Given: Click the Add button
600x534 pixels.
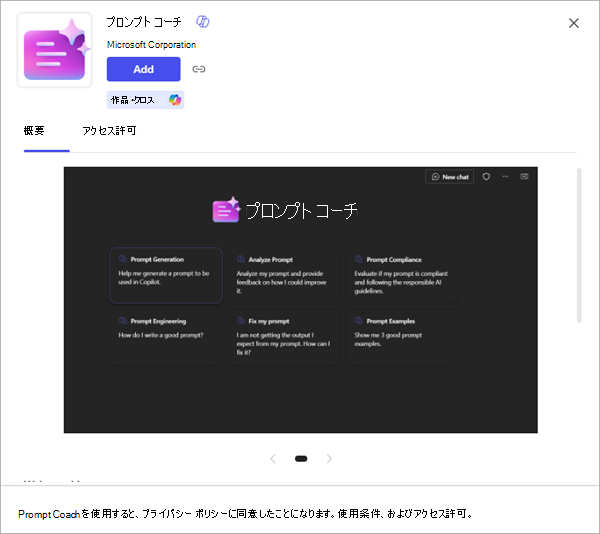Looking at the screenshot, I should pos(143,69).
